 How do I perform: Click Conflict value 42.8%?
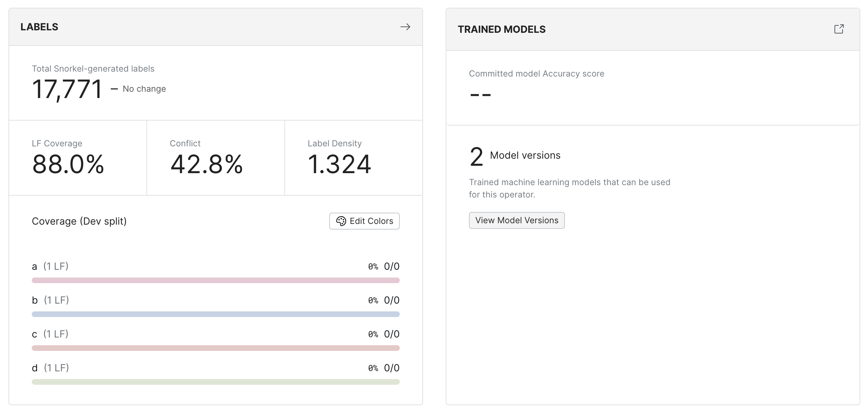point(206,164)
